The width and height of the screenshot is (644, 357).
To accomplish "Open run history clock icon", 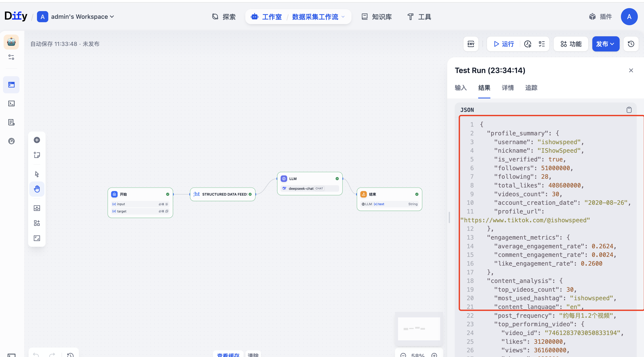I will point(528,44).
